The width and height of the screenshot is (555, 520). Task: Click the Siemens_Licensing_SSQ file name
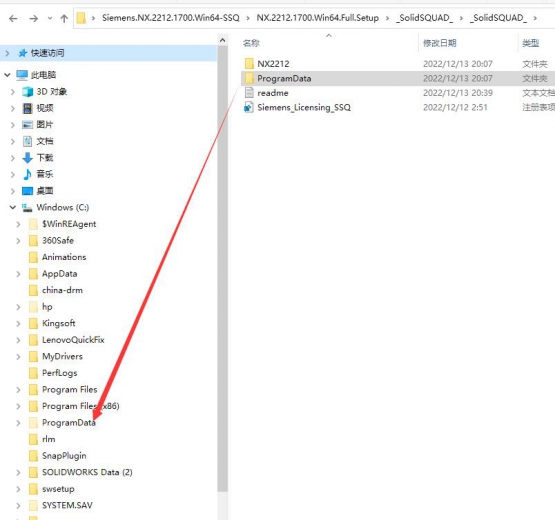click(x=304, y=108)
